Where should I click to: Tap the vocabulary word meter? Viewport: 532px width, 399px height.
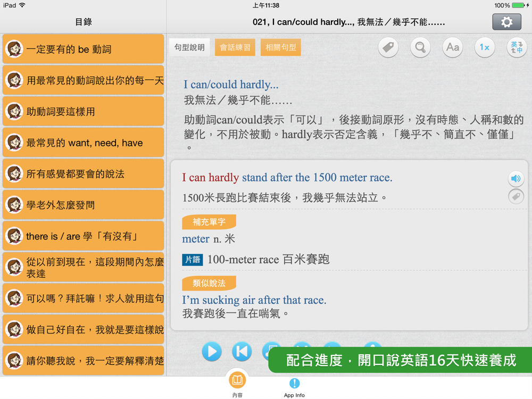196,239
